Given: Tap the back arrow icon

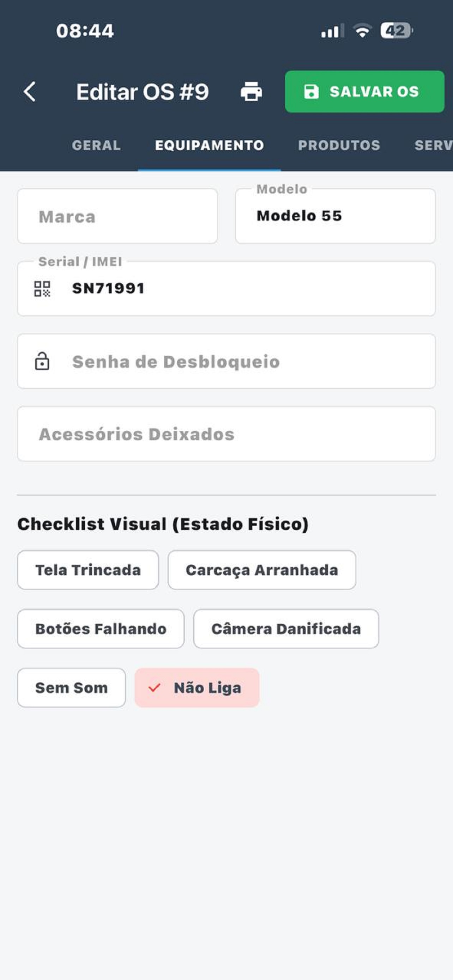Looking at the screenshot, I should coord(30,92).
